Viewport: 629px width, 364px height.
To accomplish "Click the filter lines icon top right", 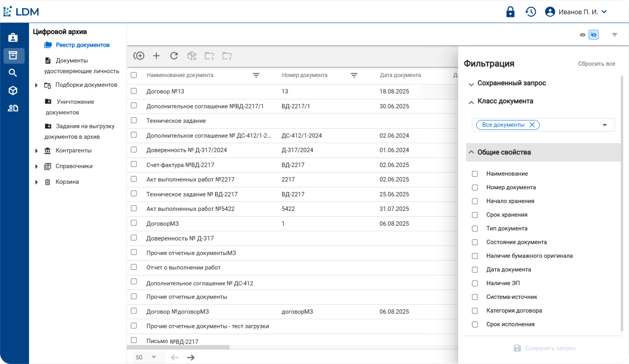I will coord(614,35).
